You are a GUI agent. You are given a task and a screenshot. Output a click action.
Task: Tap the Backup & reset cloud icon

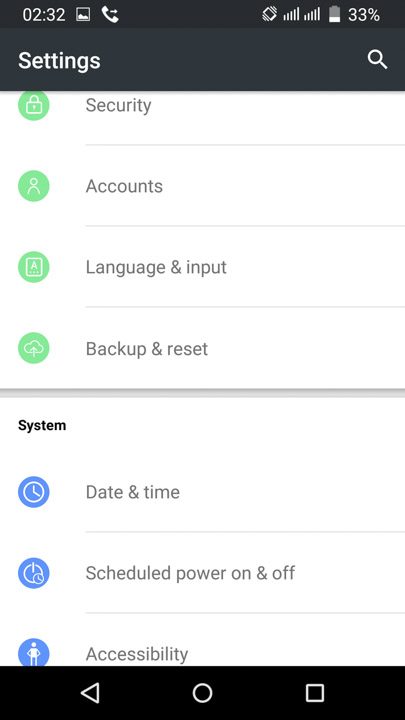click(34, 348)
